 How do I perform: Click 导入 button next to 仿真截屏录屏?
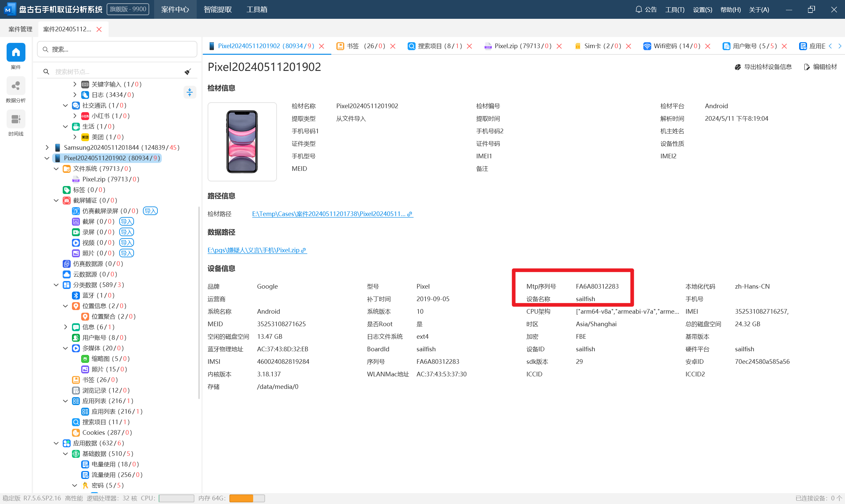point(150,211)
